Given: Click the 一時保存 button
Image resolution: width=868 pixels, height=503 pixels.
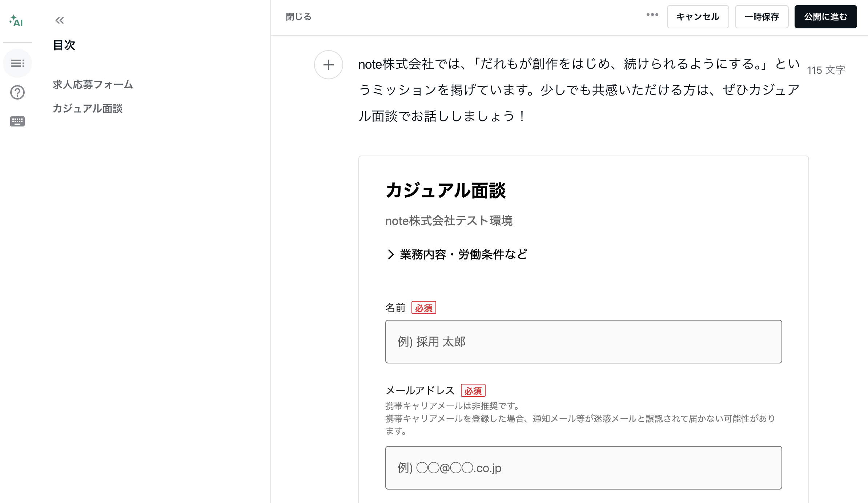Looking at the screenshot, I should (x=762, y=17).
